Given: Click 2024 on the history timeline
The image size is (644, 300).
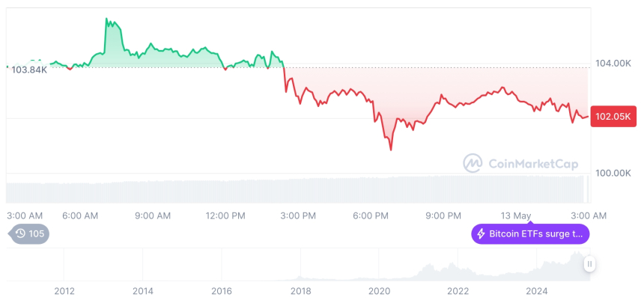Looking at the screenshot, I should (537, 291).
